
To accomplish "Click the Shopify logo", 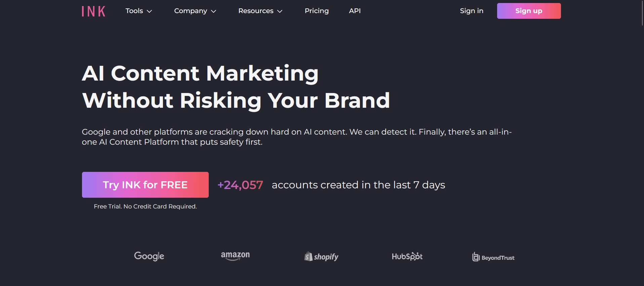I will [321, 257].
